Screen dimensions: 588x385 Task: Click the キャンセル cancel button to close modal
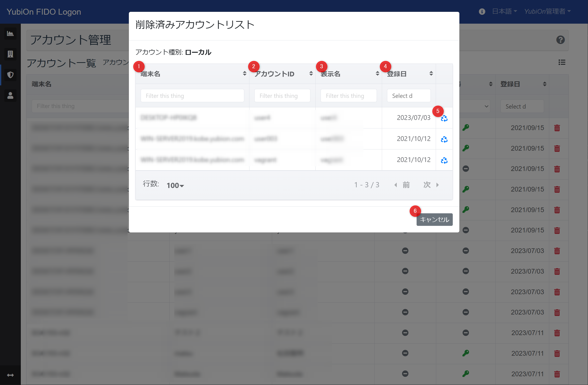[x=435, y=219]
